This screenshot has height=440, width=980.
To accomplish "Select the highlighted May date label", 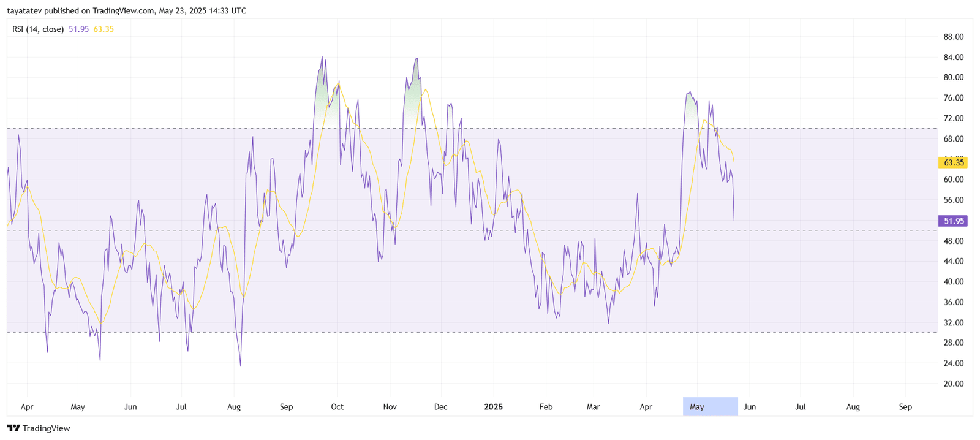I will click(697, 406).
